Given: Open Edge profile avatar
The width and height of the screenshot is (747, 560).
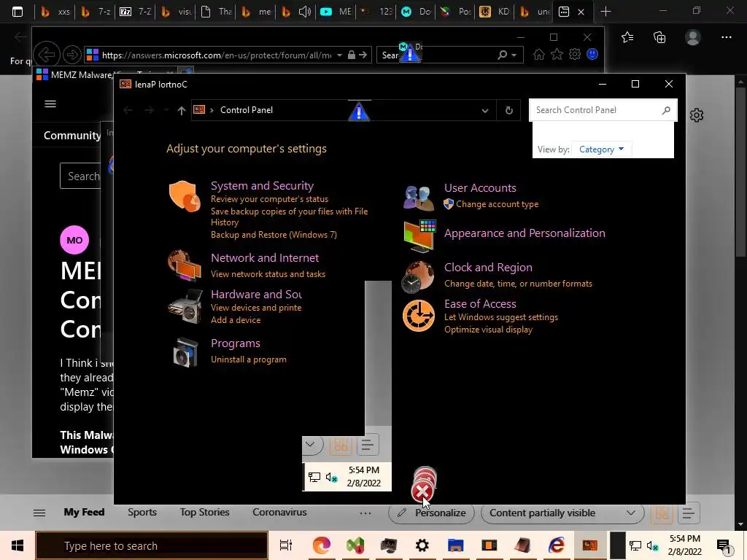Looking at the screenshot, I should (693, 37).
